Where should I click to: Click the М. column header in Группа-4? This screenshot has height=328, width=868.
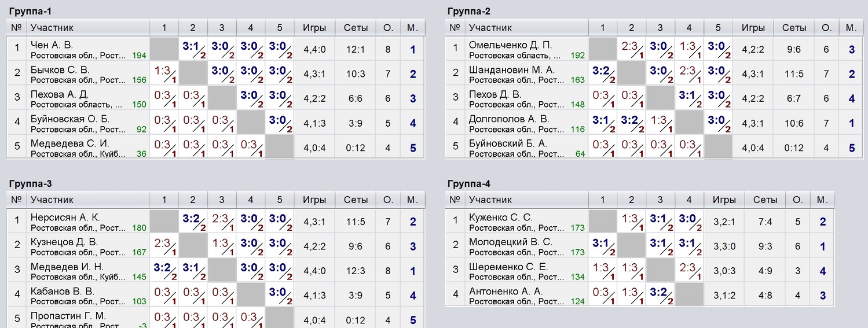pos(823,200)
